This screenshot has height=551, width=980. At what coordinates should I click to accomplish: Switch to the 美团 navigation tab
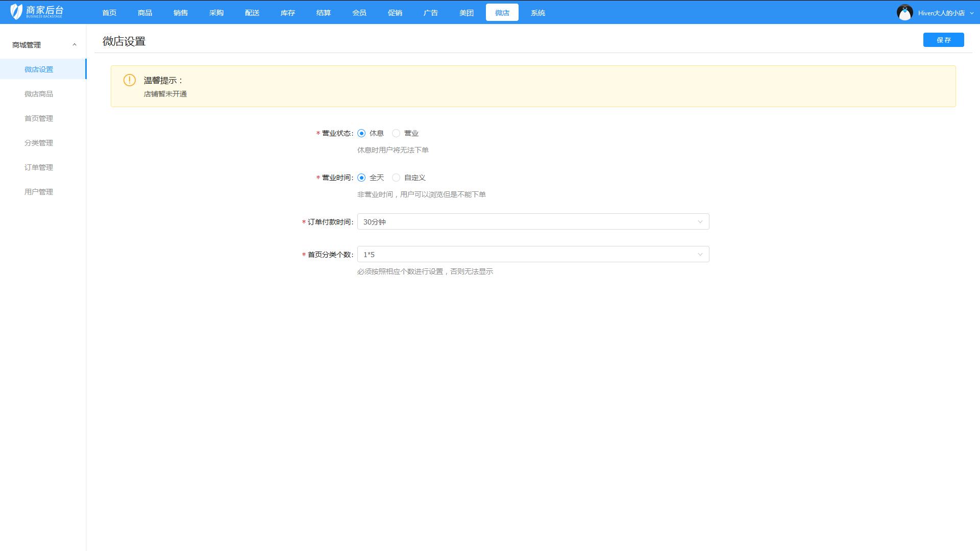tap(466, 12)
